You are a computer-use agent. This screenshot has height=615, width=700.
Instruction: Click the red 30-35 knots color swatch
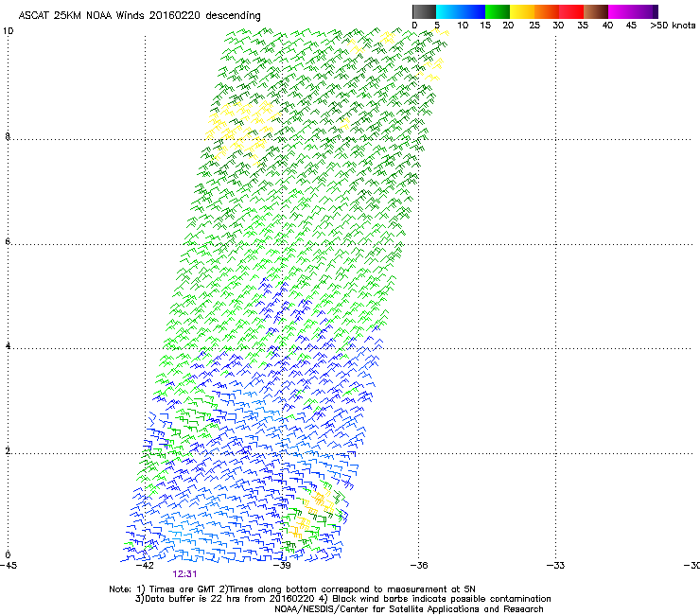(571, 11)
